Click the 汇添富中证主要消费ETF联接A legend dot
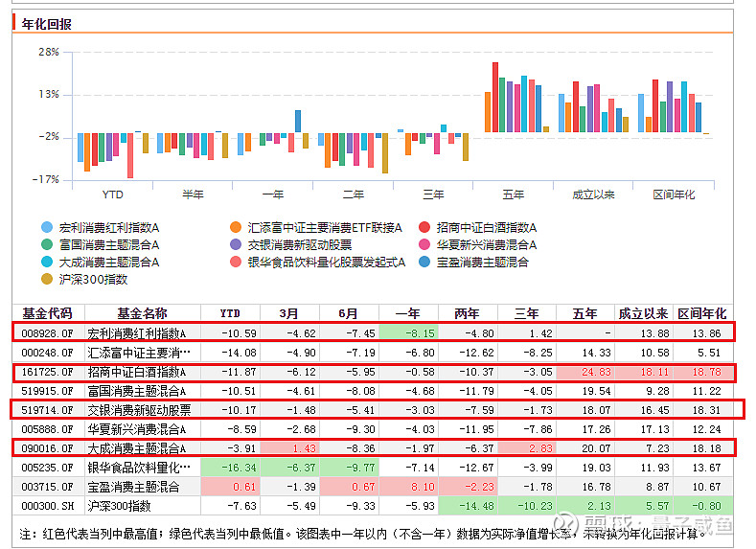 point(236,227)
